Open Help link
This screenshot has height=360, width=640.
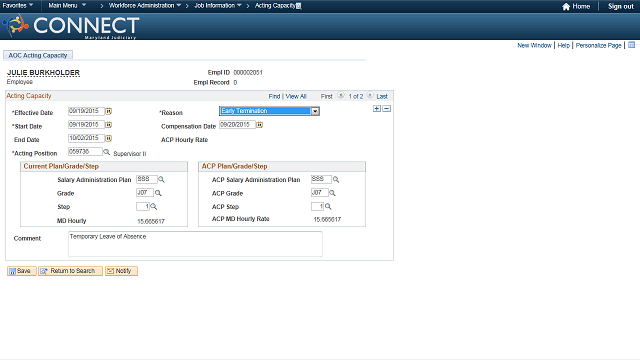tap(564, 45)
